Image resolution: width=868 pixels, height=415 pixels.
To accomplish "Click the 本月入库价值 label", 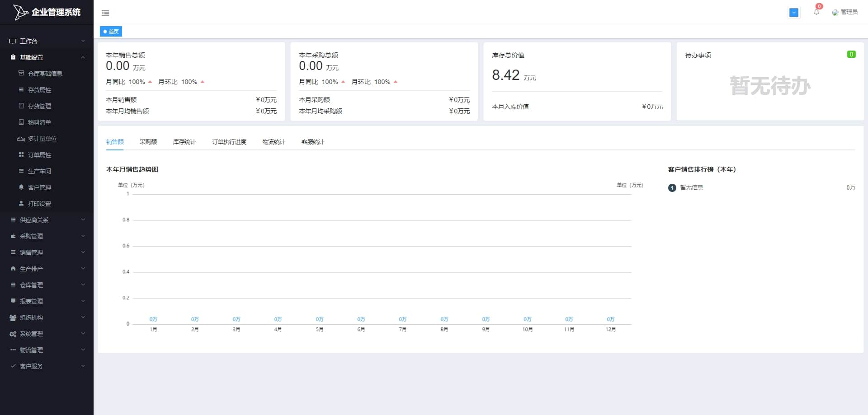I will (510, 107).
